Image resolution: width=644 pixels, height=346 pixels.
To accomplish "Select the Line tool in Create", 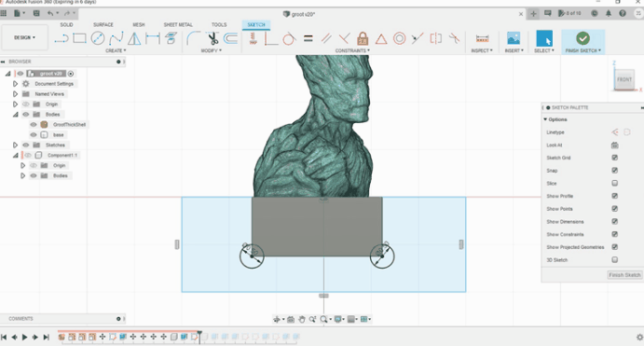I will [x=62, y=38].
